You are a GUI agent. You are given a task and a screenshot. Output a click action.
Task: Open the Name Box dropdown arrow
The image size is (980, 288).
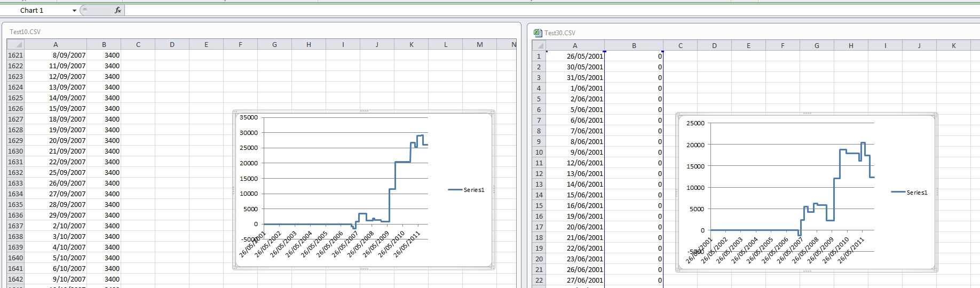tap(74, 11)
